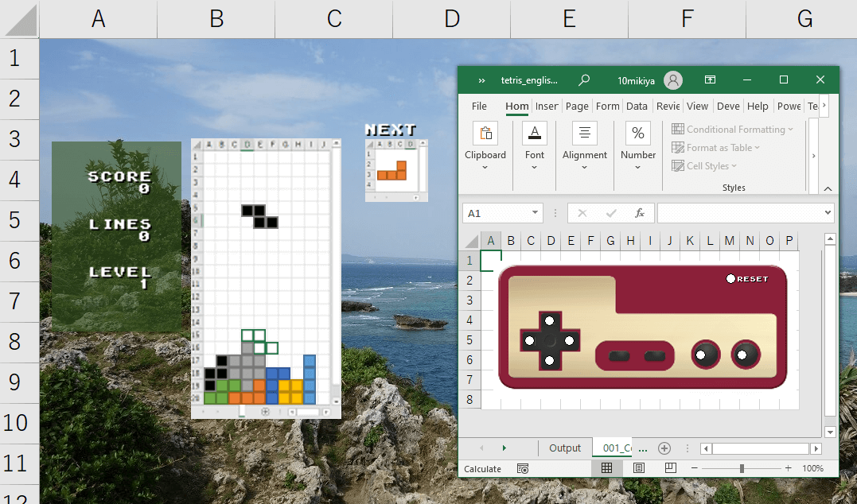This screenshot has height=504, width=857.
Task: Click the NEXT piece preview picture
Action: coord(396,170)
